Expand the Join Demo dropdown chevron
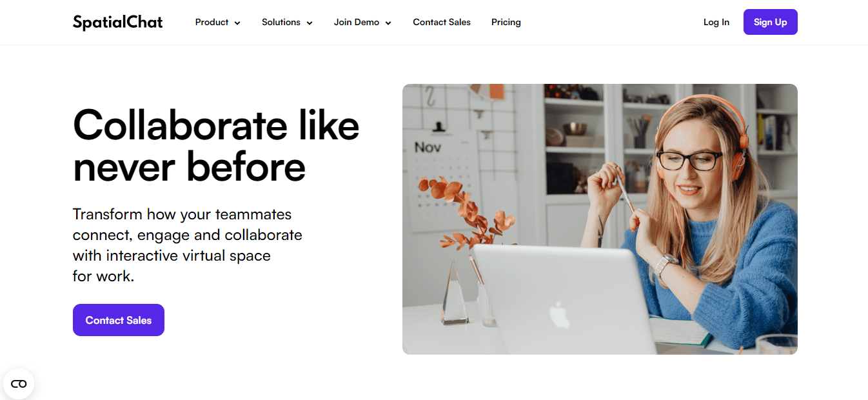Image resolution: width=868 pixels, height=400 pixels. pyautogui.click(x=388, y=23)
